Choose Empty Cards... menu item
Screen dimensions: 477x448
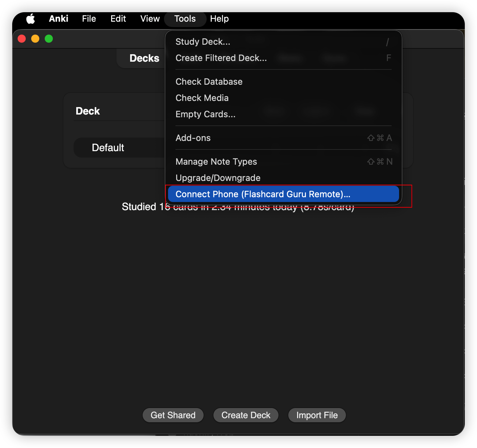(x=284, y=114)
